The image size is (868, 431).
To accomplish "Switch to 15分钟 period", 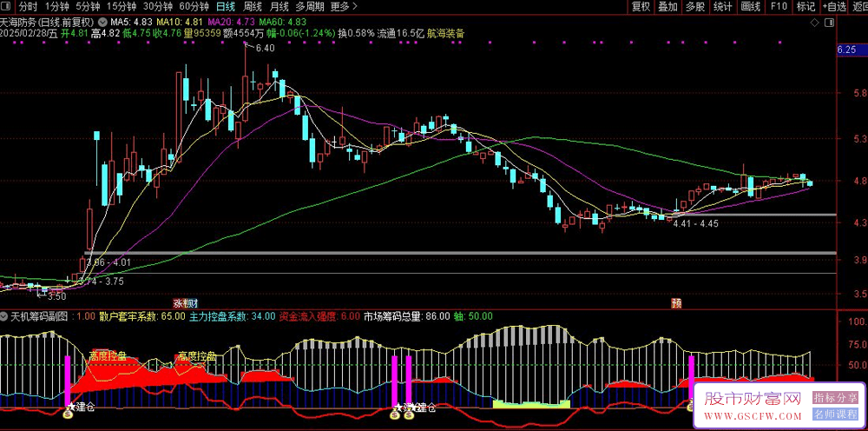I will 121,7.
